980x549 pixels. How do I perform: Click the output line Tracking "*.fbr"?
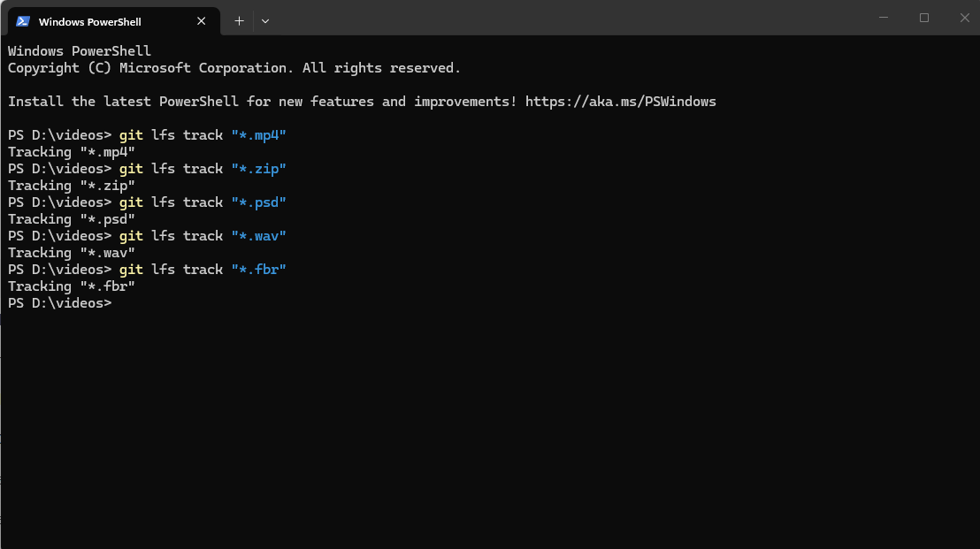point(72,286)
